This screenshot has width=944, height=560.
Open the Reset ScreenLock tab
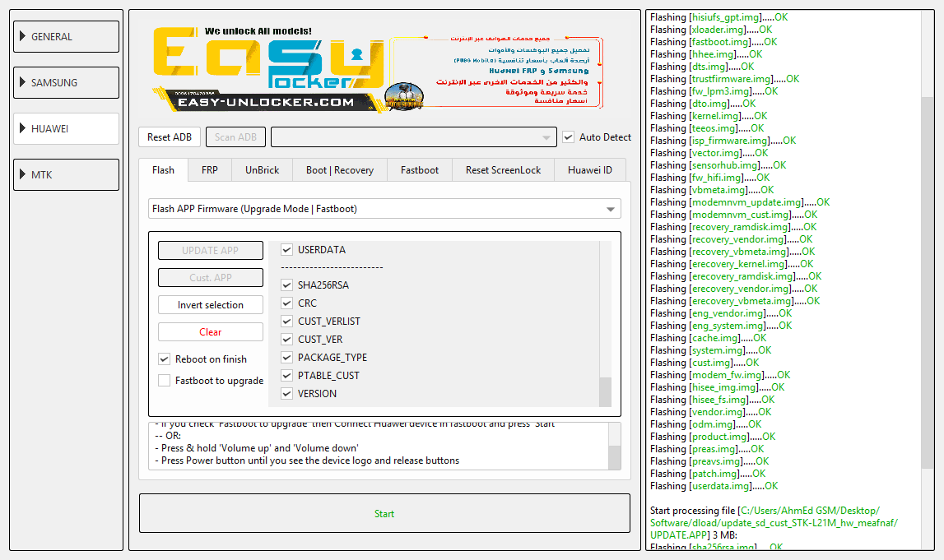(504, 170)
